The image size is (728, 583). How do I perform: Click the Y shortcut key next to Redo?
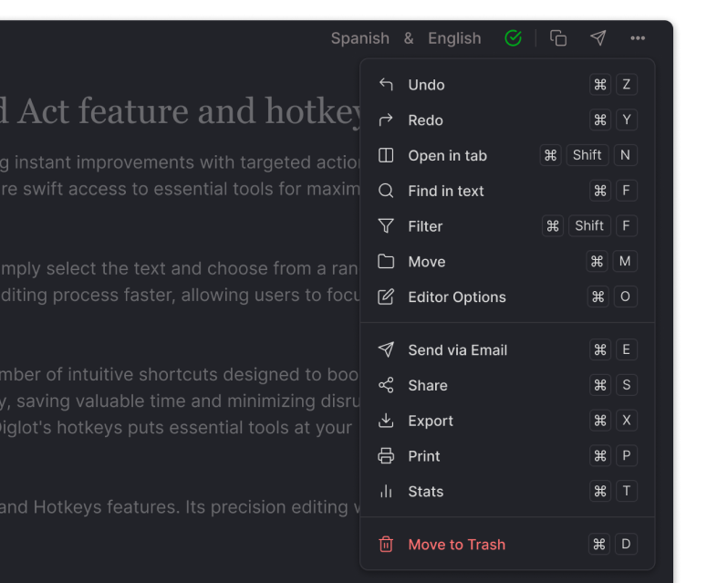[x=627, y=120]
